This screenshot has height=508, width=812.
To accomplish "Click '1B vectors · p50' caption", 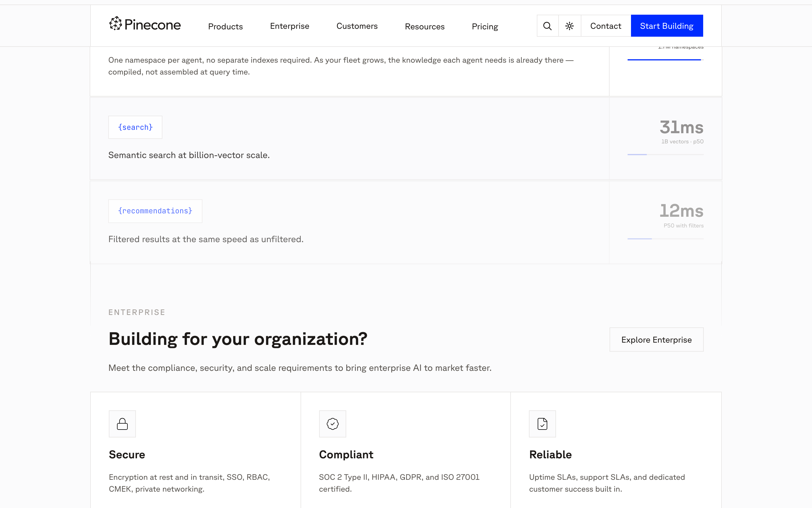I will click(682, 142).
